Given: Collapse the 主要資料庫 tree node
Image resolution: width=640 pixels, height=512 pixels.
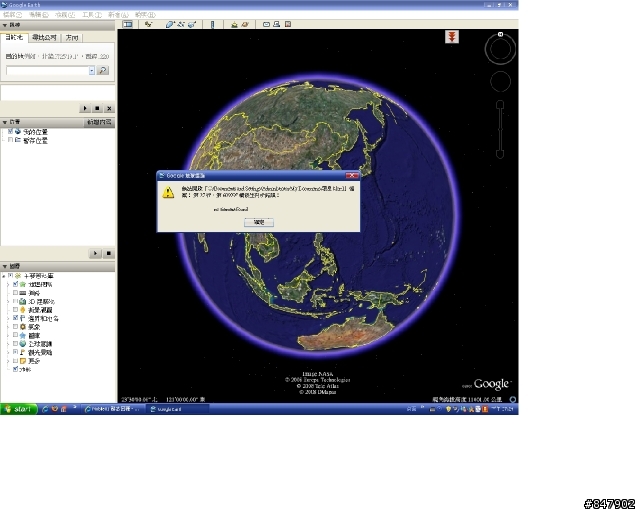Looking at the screenshot, I should pos(4,276).
